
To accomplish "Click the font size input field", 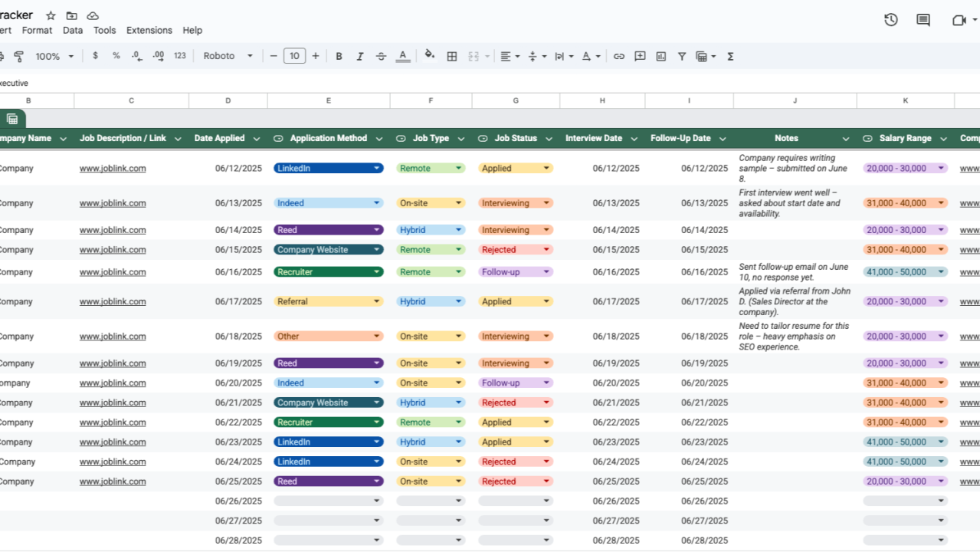I will tap(294, 56).
